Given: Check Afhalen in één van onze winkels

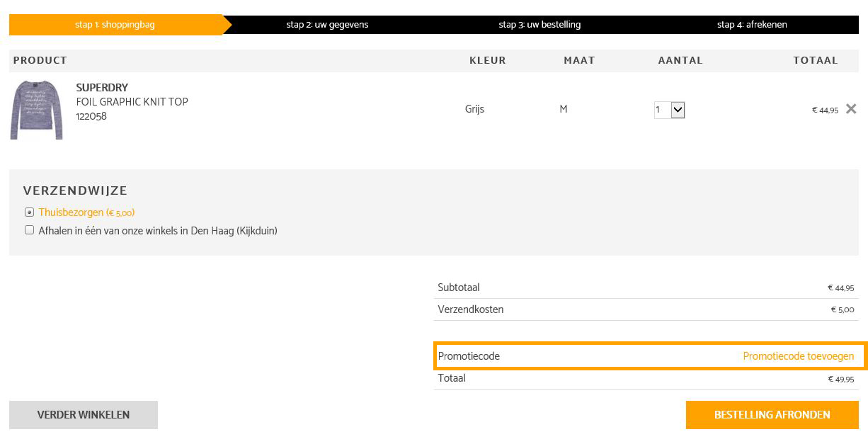Looking at the screenshot, I should click(x=29, y=230).
